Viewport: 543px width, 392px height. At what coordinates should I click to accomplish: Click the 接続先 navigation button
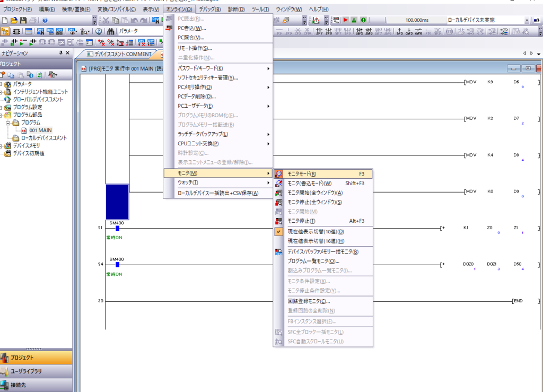(36, 385)
